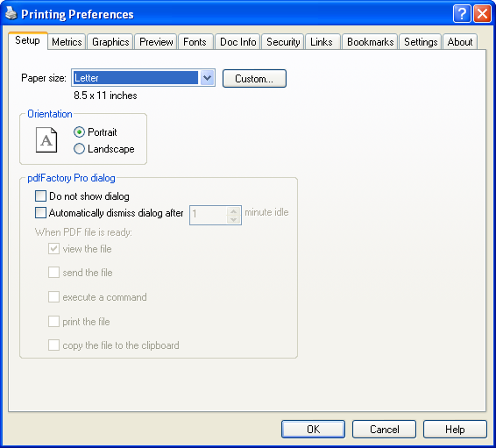Expand the Paper size dropdown arrow

tap(207, 78)
